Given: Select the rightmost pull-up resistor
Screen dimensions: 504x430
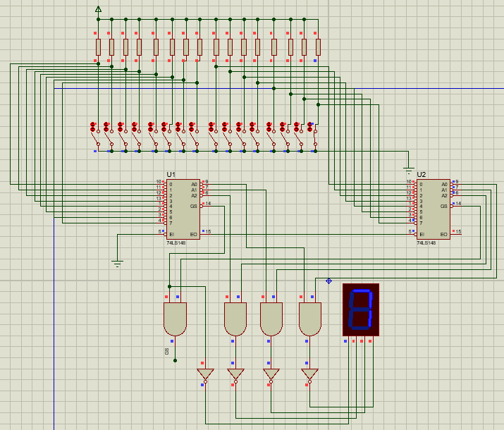Looking at the screenshot, I should coord(318,47).
